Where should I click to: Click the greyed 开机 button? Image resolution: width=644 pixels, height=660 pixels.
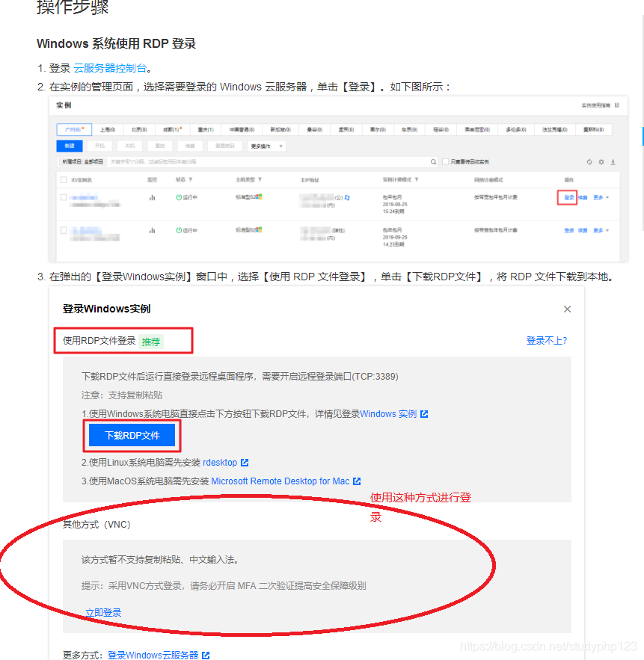(x=99, y=146)
